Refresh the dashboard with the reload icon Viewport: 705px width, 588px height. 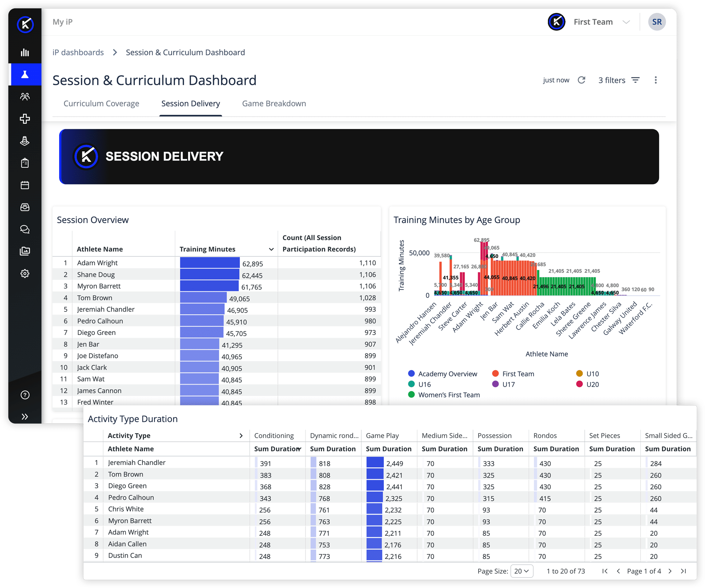click(582, 80)
